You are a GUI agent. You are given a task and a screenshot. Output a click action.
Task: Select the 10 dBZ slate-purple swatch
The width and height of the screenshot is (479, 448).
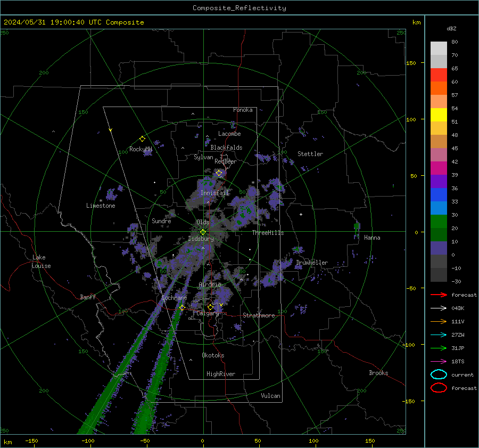click(x=439, y=248)
